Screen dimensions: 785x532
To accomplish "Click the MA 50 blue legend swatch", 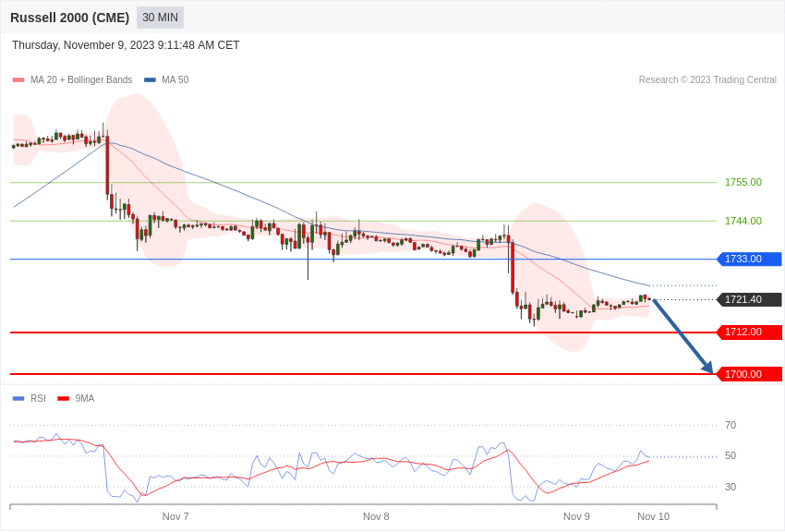I will pos(150,79).
